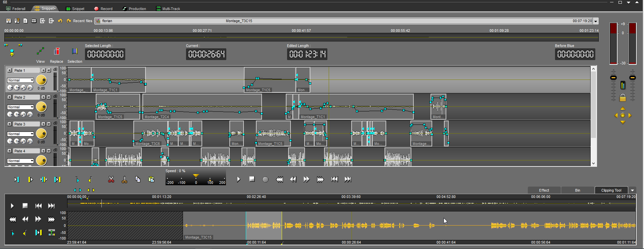Cut with the red scissors icon
644x249 pixels.
coord(111,180)
